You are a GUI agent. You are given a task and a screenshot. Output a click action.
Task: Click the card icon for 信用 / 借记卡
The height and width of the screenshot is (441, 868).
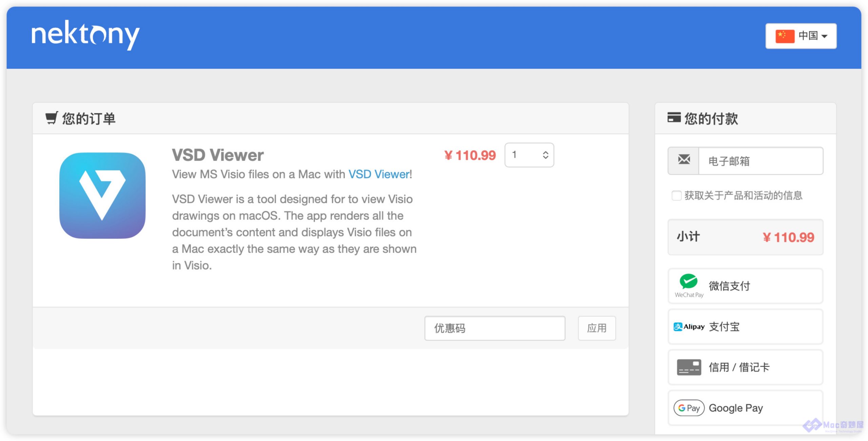point(689,367)
